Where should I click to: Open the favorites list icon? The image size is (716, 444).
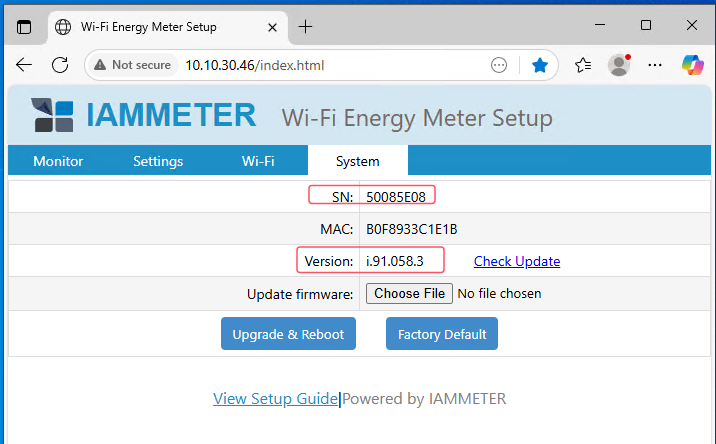click(x=583, y=65)
